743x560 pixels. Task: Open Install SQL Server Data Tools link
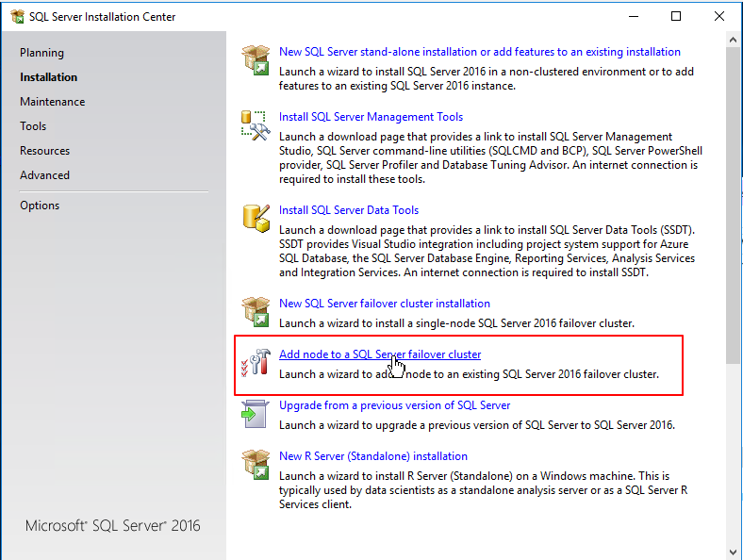click(x=349, y=210)
